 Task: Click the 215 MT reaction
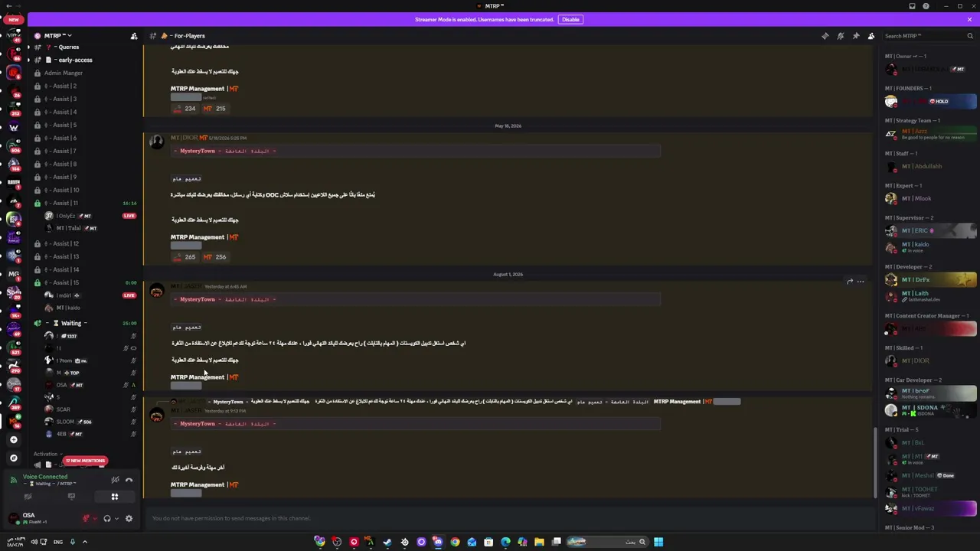click(x=214, y=109)
